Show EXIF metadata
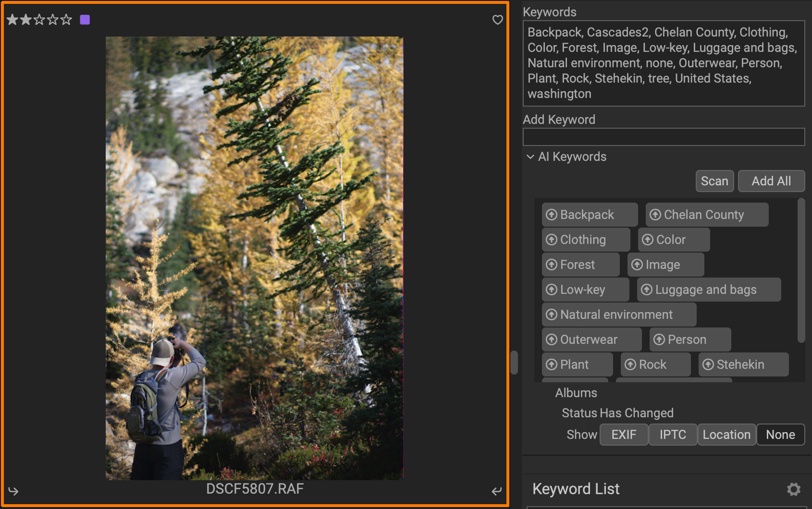 pos(624,435)
